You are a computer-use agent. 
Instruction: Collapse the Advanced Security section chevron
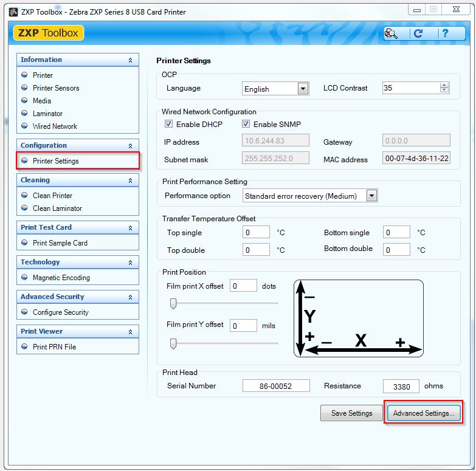(x=130, y=297)
